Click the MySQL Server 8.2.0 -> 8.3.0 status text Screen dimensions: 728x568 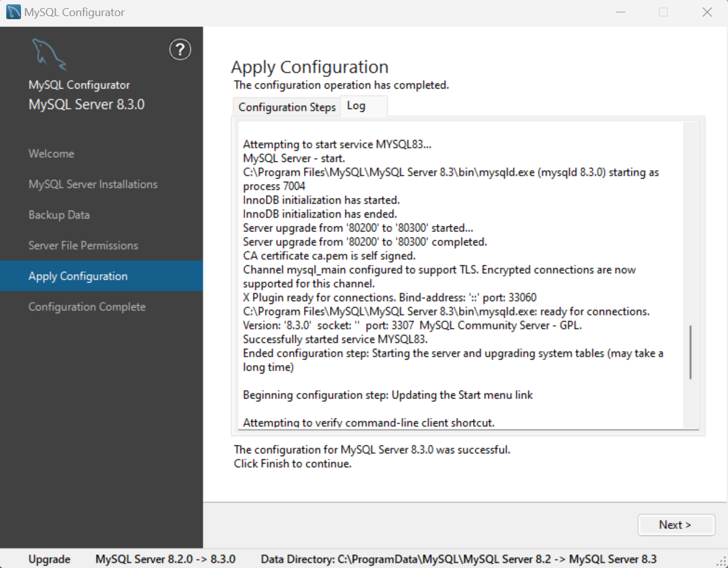click(165, 558)
